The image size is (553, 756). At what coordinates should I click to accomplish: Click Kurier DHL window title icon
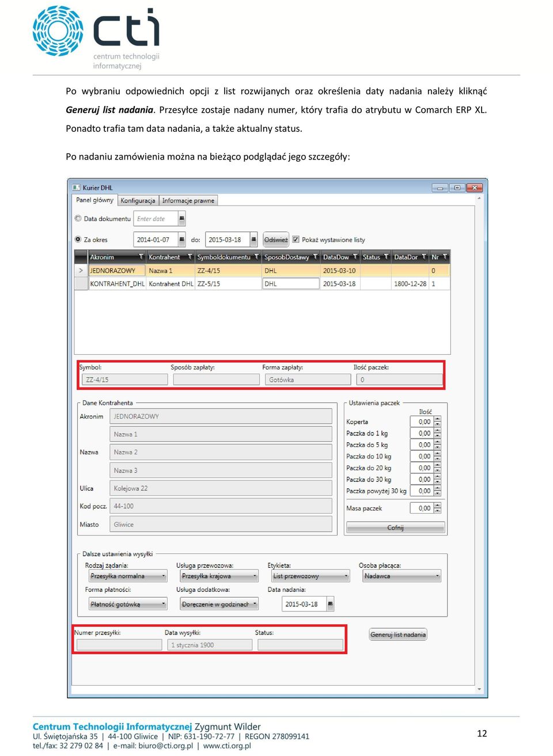tap(77, 188)
